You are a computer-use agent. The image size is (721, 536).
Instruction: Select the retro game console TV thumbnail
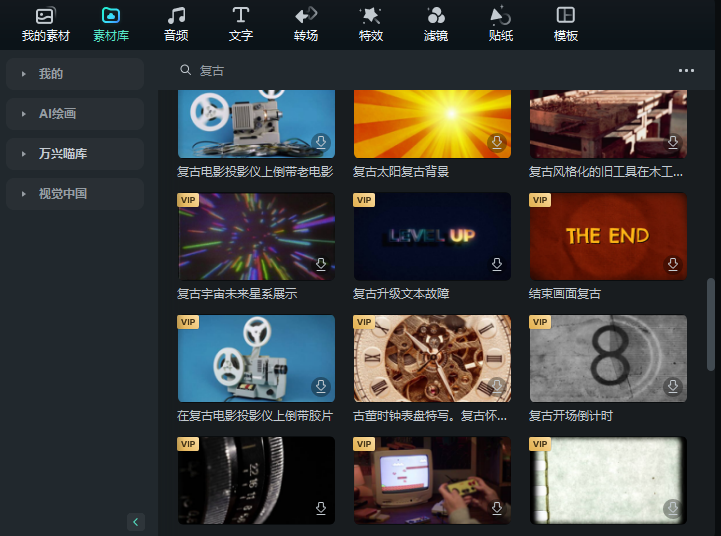click(x=432, y=480)
